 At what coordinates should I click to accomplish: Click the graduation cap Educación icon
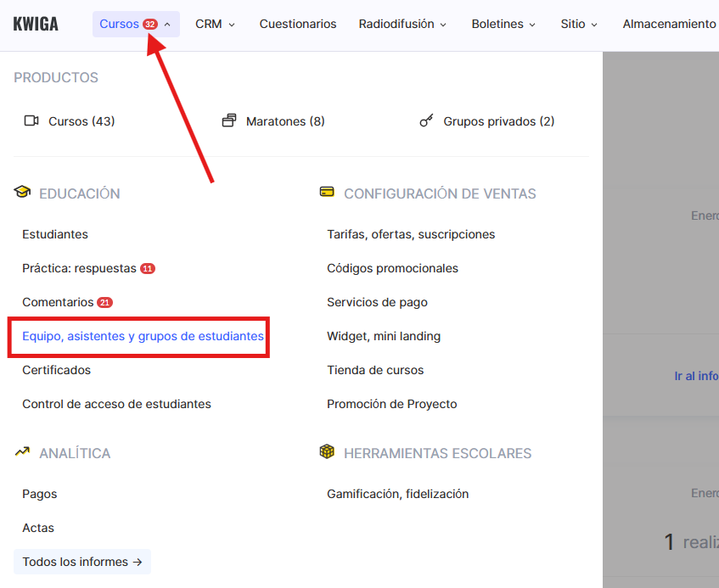tap(22, 193)
